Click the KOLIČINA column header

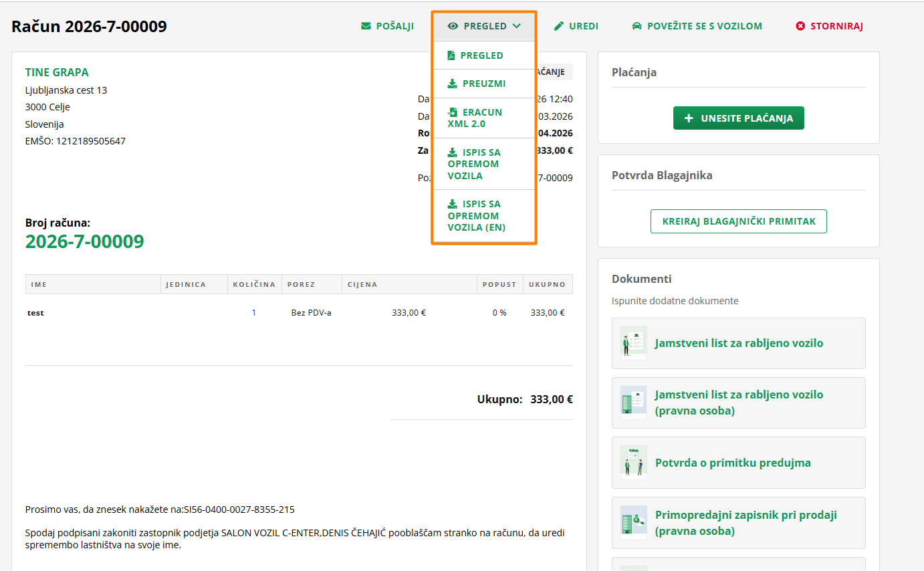(254, 284)
